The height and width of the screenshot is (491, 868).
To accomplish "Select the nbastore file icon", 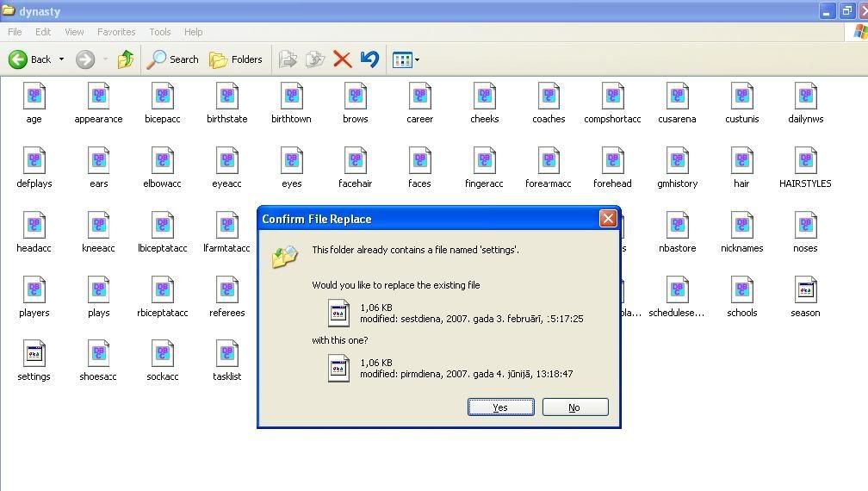I will point(678,226).
